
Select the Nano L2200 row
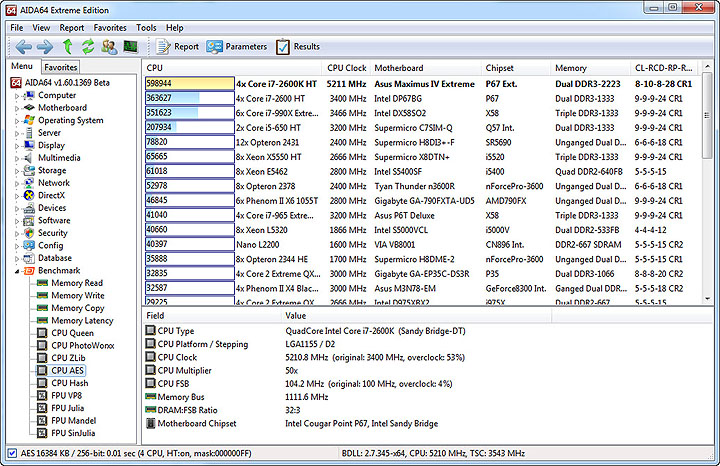click(422, 244)
